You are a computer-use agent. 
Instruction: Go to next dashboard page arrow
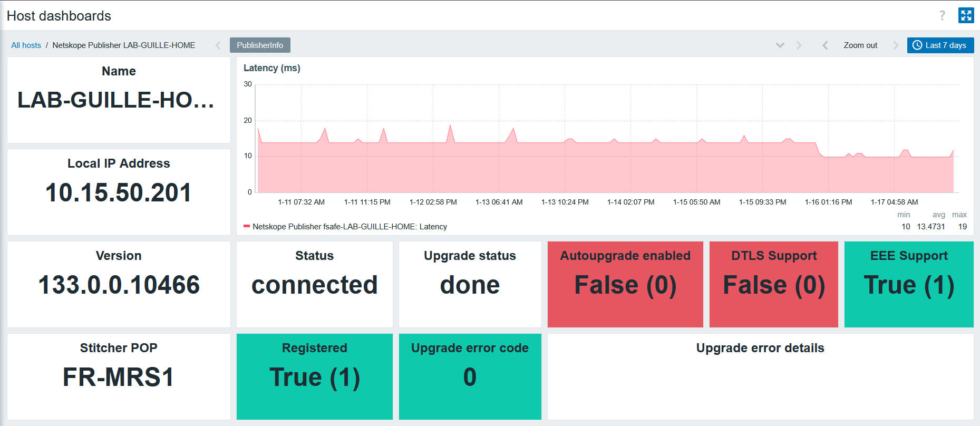pyautogui.click(x=799, y=45)
